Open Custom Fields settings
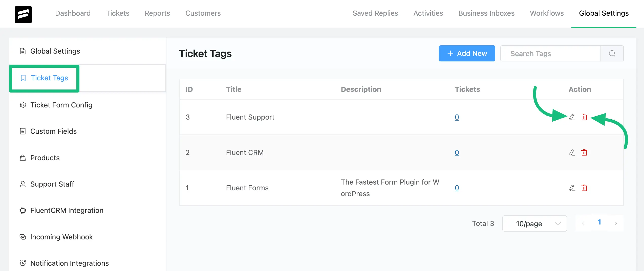The height and width of the screenshot is (271, 644). click(x=87, y=131)
